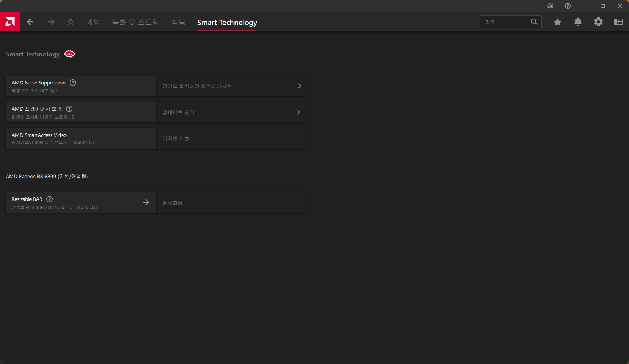Open notifications bell icon

578,22
